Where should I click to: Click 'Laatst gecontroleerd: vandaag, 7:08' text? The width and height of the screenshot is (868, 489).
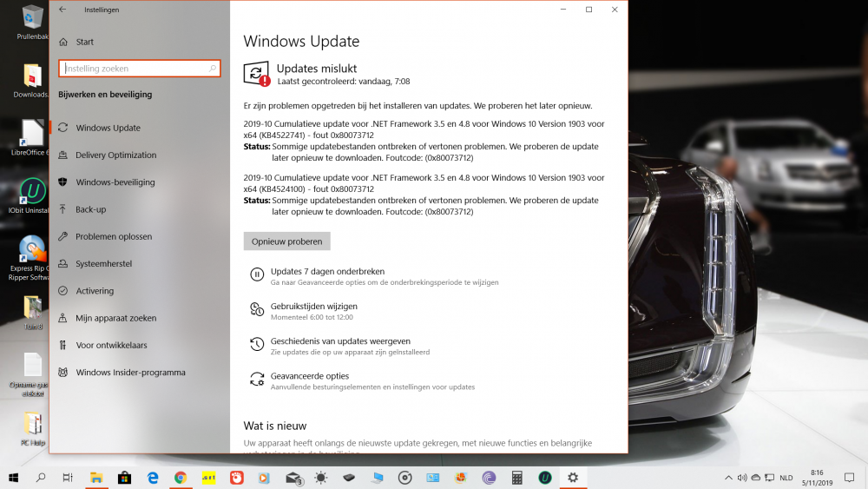(x=343, y=82)
